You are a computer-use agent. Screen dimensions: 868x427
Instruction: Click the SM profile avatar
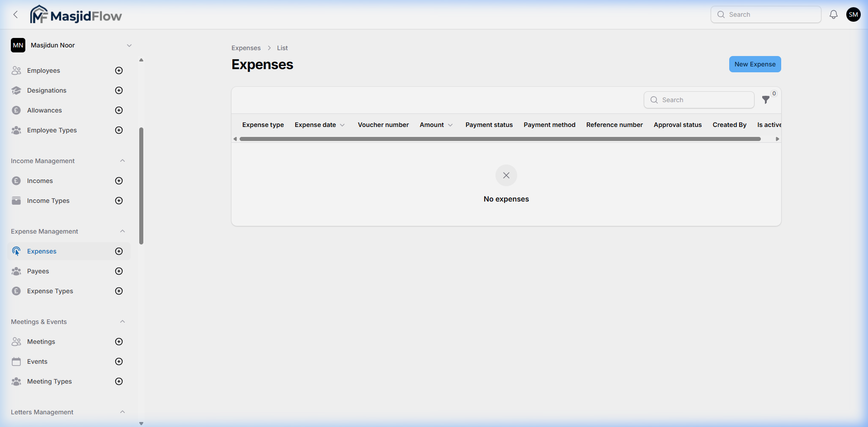tap(854, 14)
